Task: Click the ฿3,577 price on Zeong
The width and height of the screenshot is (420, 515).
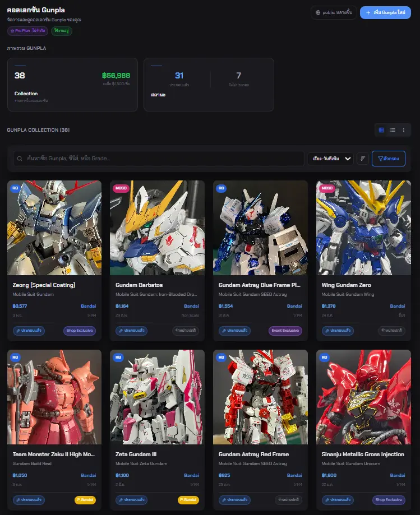Action: coord(20,306)
